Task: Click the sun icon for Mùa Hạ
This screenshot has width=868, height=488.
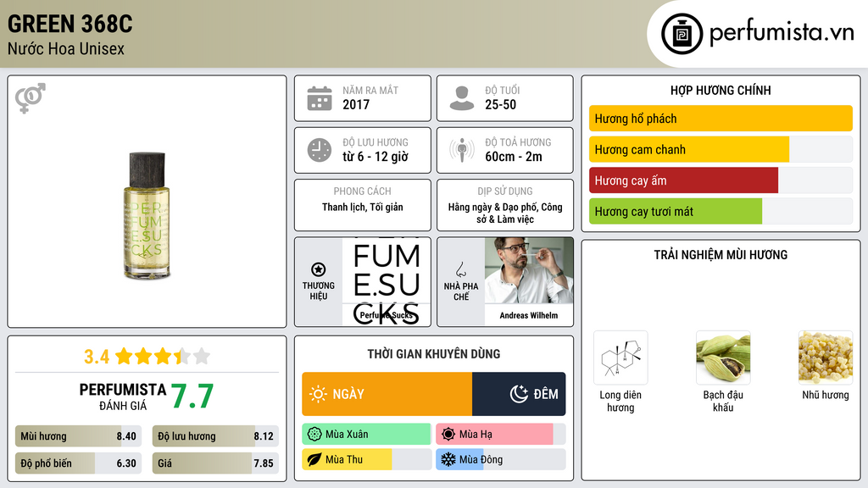Action: pos(448,435)
